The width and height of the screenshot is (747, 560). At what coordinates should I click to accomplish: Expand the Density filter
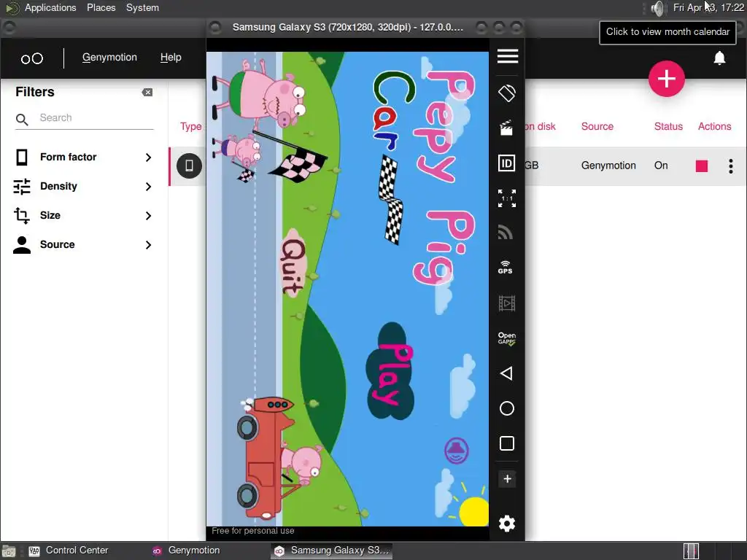point(84,186)
